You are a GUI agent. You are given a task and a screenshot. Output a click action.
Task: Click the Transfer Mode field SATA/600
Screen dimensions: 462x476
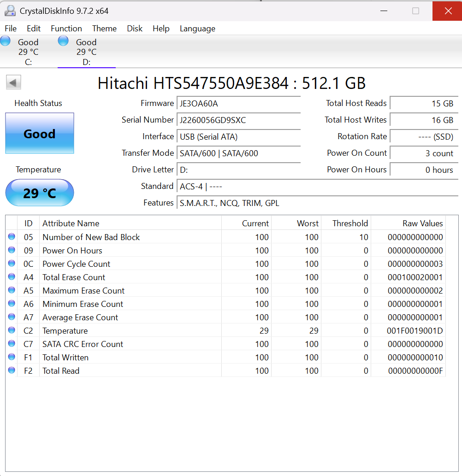click(238, 153)
